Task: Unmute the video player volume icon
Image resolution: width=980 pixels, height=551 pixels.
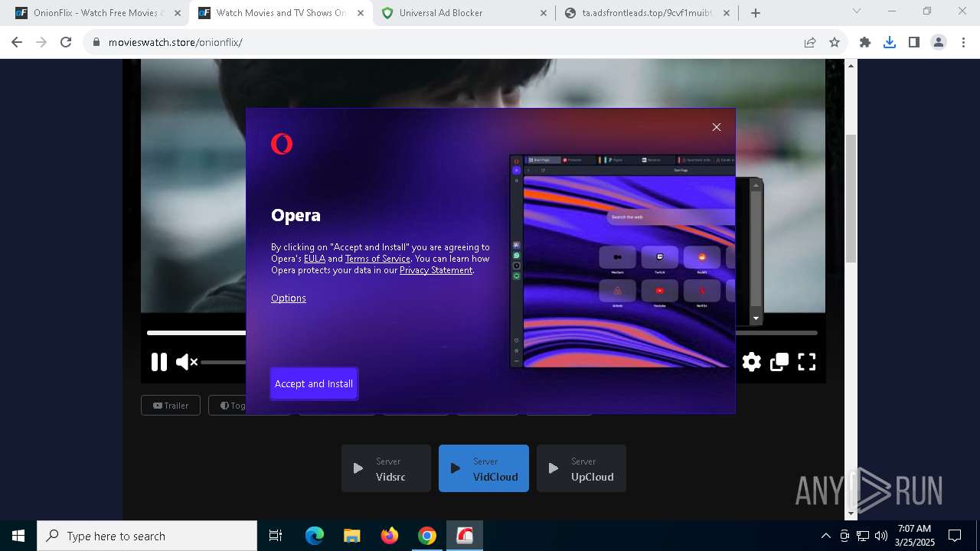Action: tap(187, 362)
